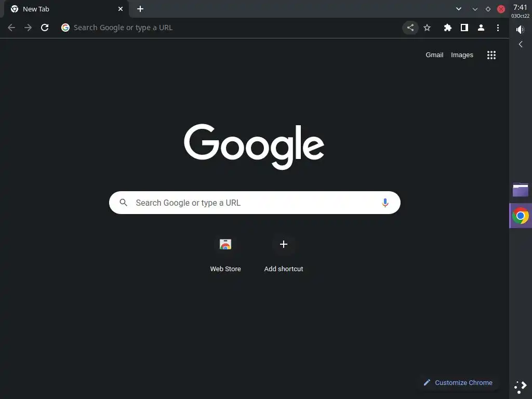Add a new shortcut tile
Image resolution: width=532 pixels, height=399 pixels.
click(x=284, y=255)
